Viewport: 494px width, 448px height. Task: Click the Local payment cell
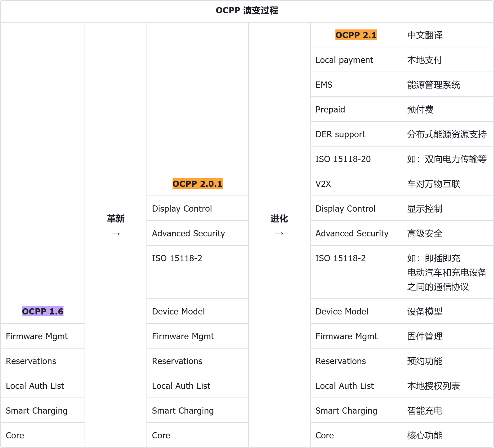344,60
